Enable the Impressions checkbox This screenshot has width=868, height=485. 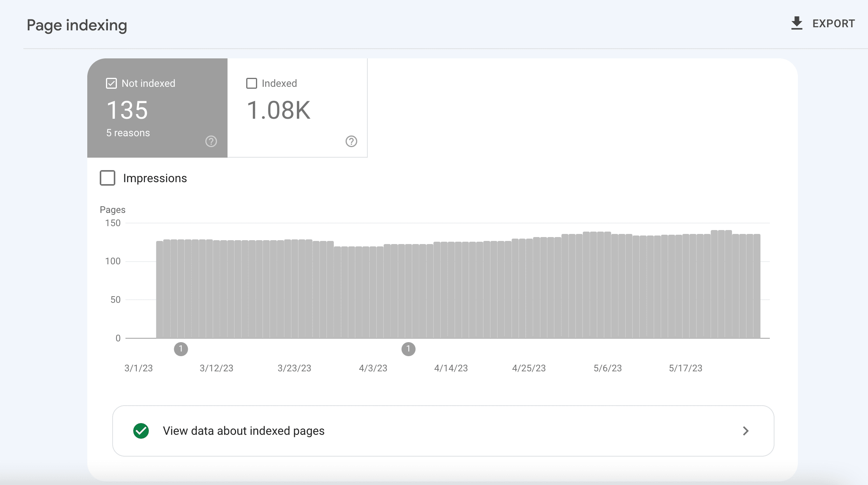tap(108, 178)
